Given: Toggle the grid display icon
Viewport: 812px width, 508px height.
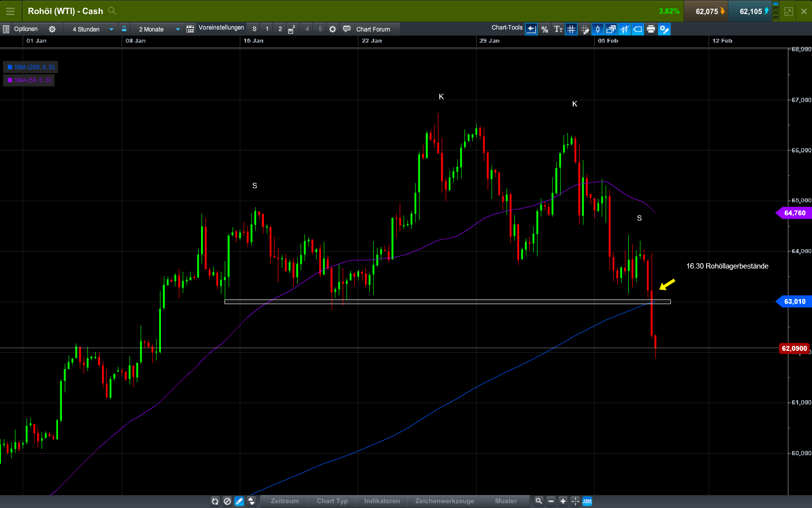Looking at the screenshot, I should pos(571,29).
